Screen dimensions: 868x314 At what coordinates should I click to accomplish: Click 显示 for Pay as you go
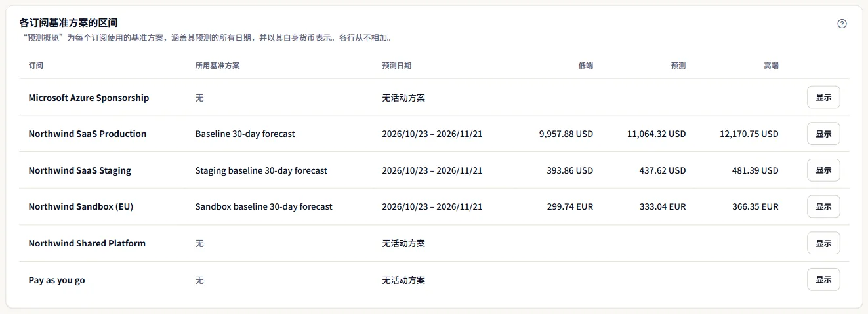point(823,280)
